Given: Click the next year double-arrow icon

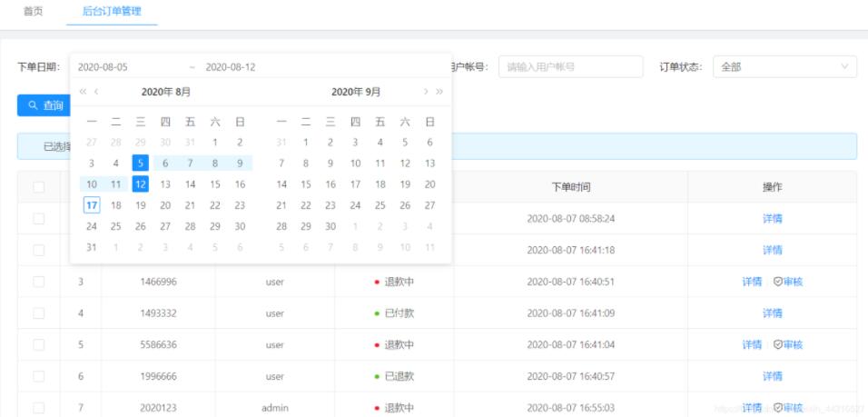Looking at the screenshot, I should click(x=439, y=92).
